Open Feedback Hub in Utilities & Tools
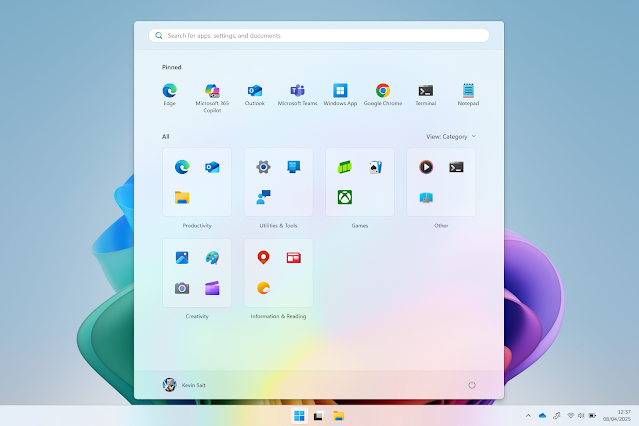The image size is (639, 426). click(x=263, y=197)
